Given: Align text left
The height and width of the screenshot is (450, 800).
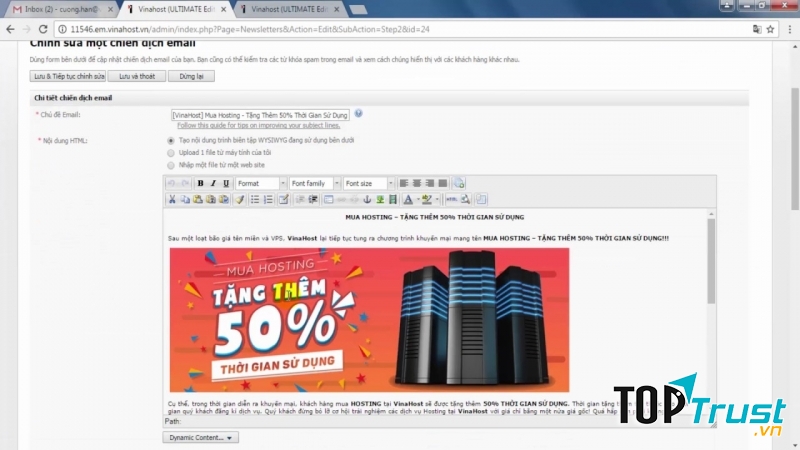Looking at the screenshot, I should point(404,183).
